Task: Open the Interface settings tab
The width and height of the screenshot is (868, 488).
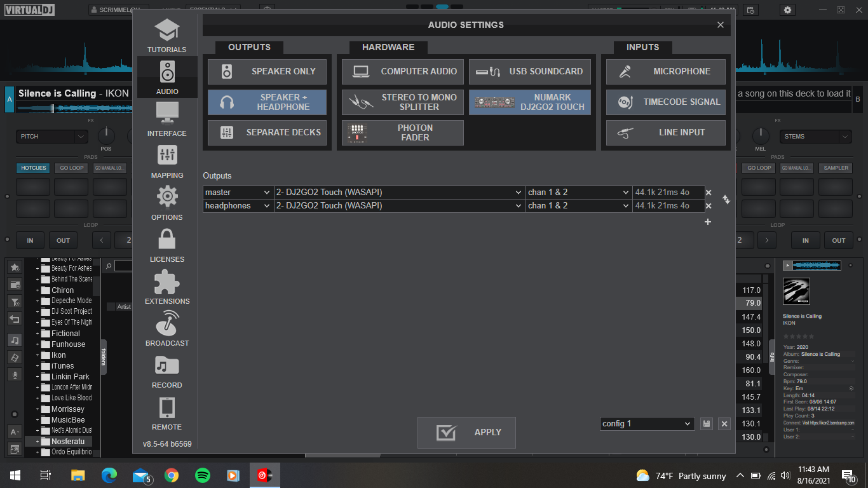Action: pyautogui.click(x=167, y=119)
